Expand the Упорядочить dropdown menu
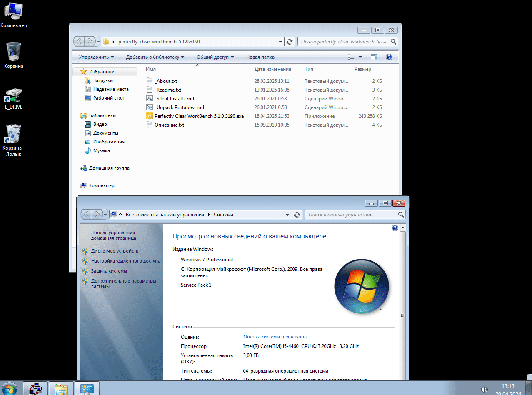532x395 pixels. click(96, 57)
